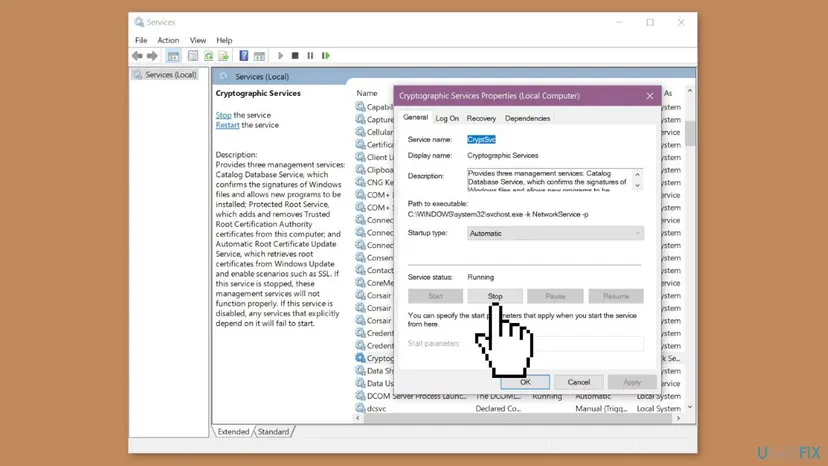Select the General tab in Properties dialog

point(416,117)
